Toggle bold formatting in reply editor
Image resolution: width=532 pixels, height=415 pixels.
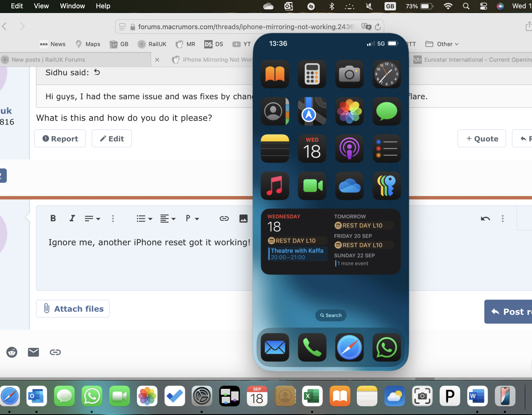click(53, 218)
